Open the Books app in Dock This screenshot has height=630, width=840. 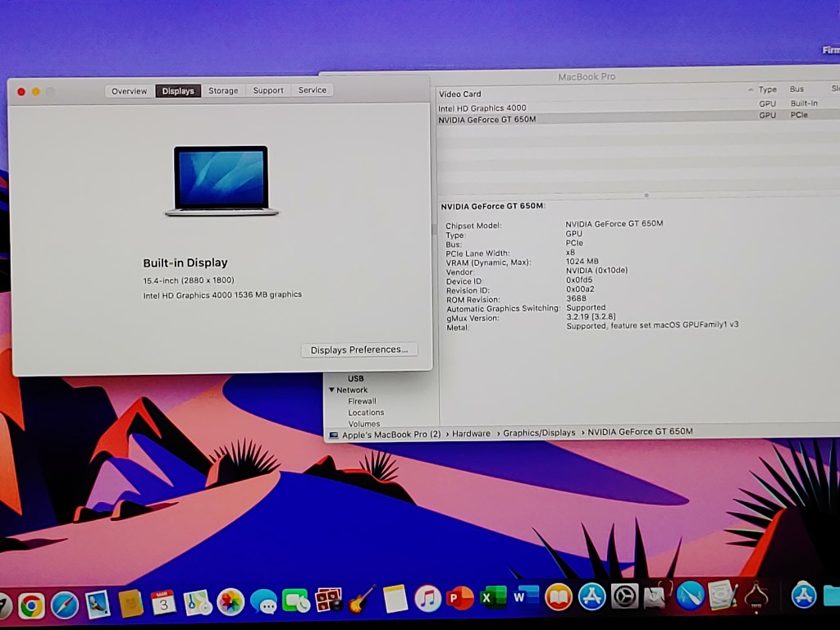click(559, 596)
